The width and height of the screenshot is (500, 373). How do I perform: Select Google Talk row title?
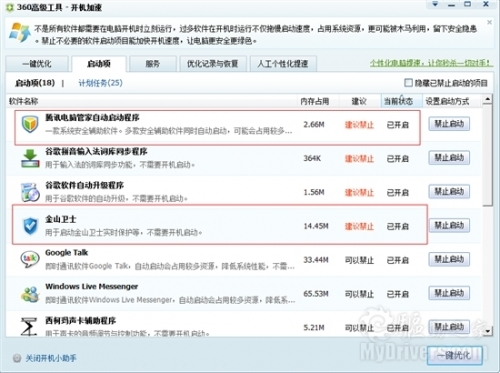tap(67, 253)
